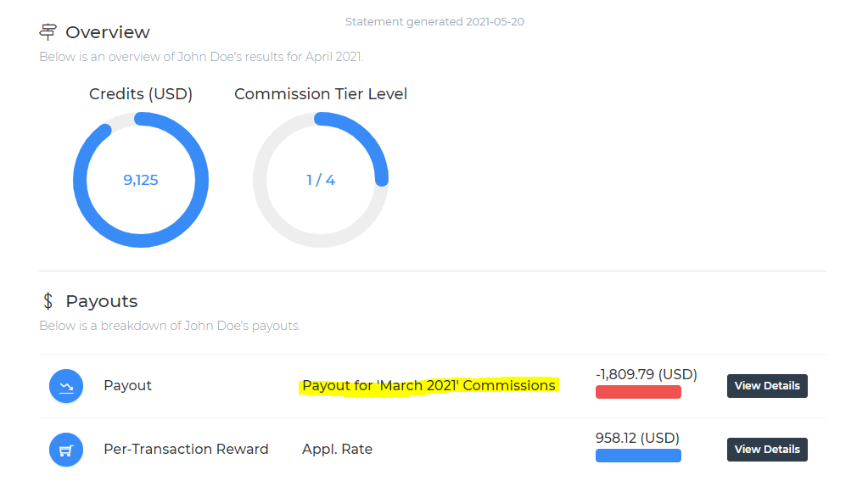Click the statement generated date text

434,21
